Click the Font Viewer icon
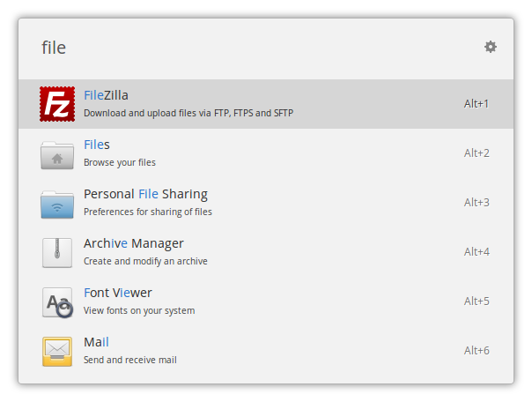The height and width of the screenshot is (402, 532). click(57, 301)
